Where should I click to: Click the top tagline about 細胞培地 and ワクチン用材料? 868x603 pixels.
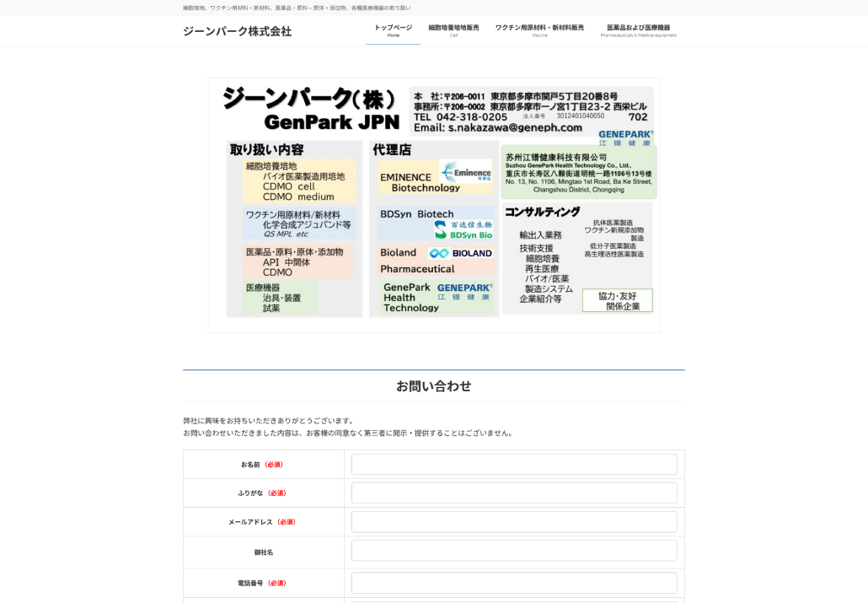pos(297,8)
